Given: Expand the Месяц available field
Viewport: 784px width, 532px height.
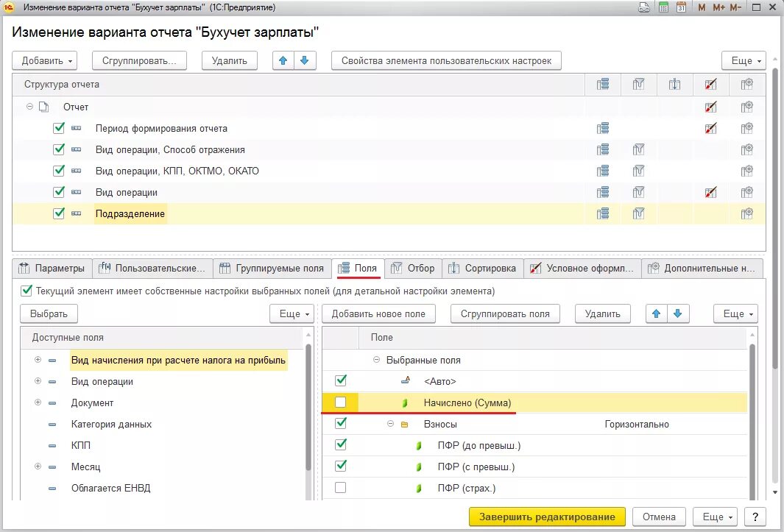Looking at the screenshot, I should pyautogui.click(x=38, y=466).
